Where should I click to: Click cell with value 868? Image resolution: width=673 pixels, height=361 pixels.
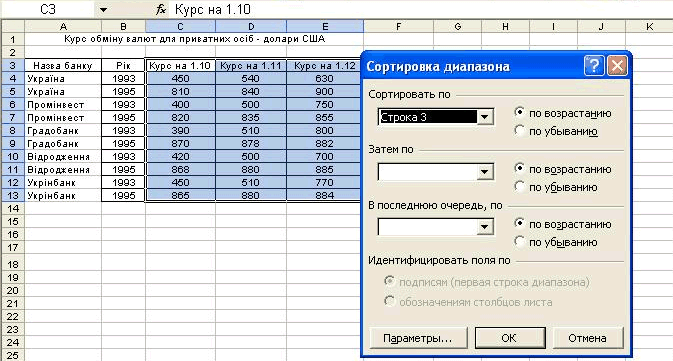point(180,170)
